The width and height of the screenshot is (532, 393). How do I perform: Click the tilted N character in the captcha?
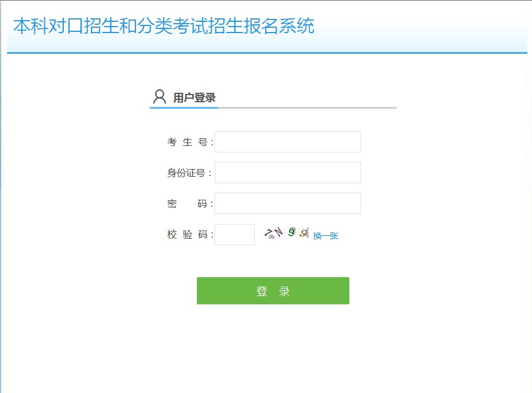point(280,231)
